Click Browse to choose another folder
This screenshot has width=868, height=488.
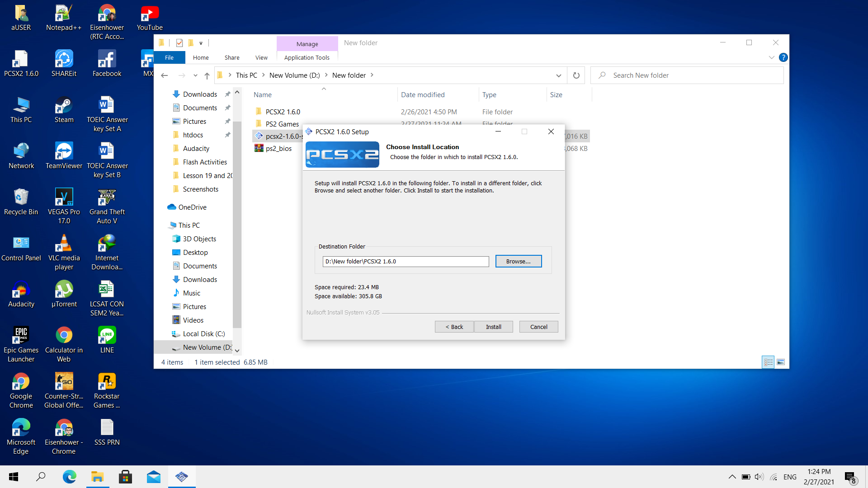(x=518, y=261)
